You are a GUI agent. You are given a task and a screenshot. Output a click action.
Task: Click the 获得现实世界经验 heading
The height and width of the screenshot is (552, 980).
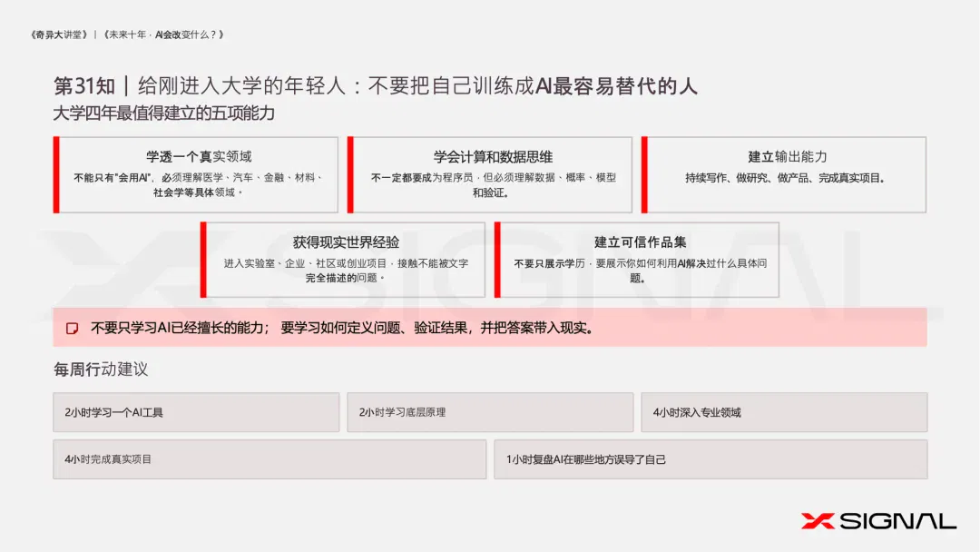[x=346, y=241]
